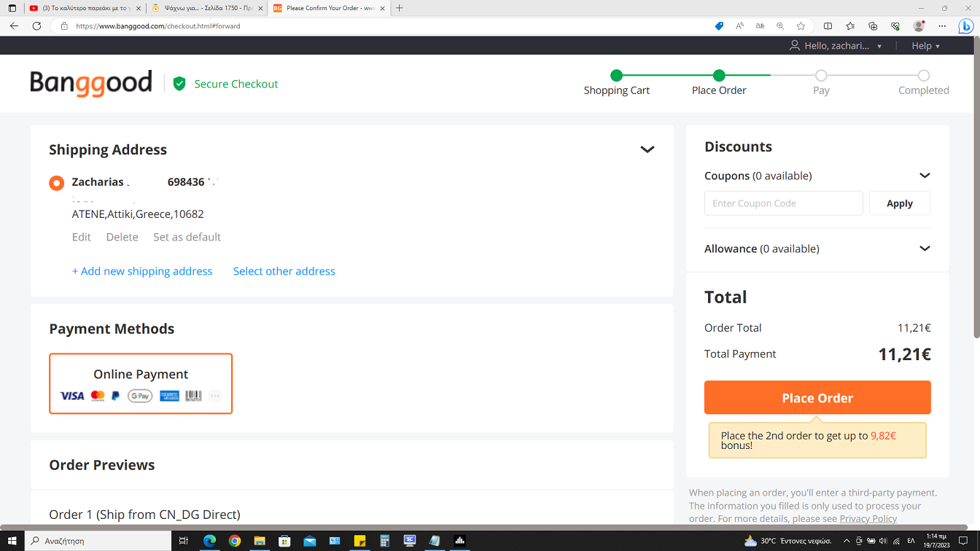Open the Edge profile avatar

point(919,26)
